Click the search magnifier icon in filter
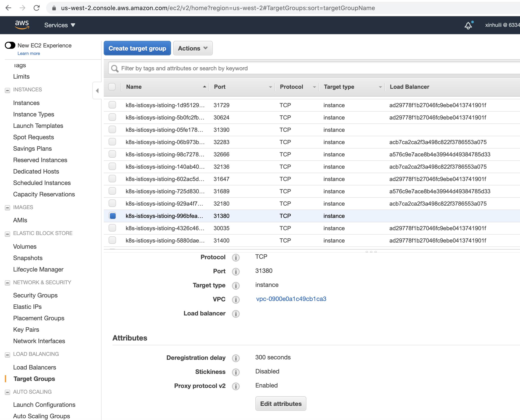This screenshot has width=520, height=420. tap(115, 69)
